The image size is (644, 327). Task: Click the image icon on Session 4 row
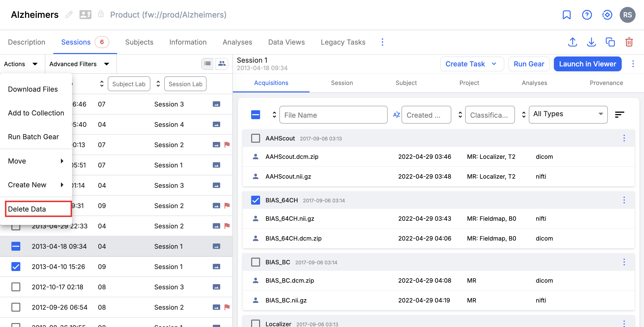click(x=216, y=124)
